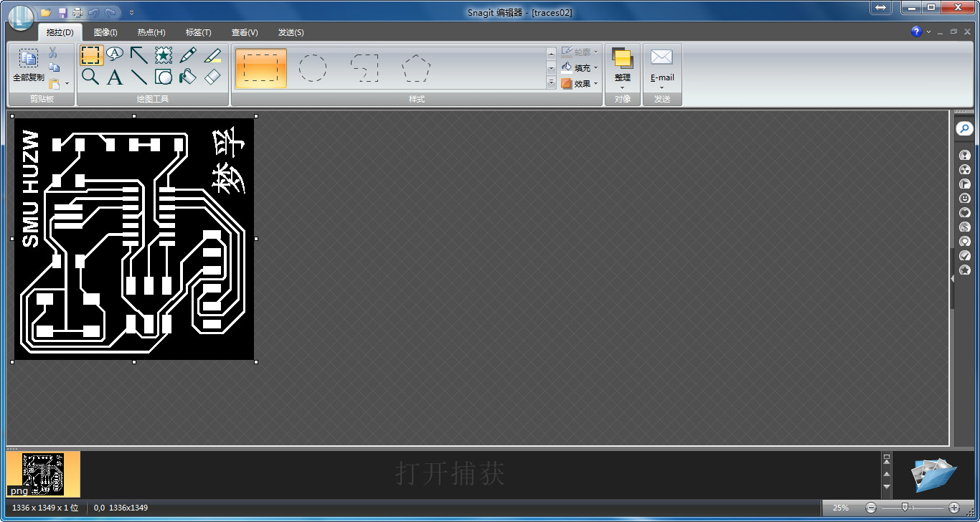Screen dimensions: 980x522
Task: Select the Fill paint bucket tool
Action: (188, 77)
